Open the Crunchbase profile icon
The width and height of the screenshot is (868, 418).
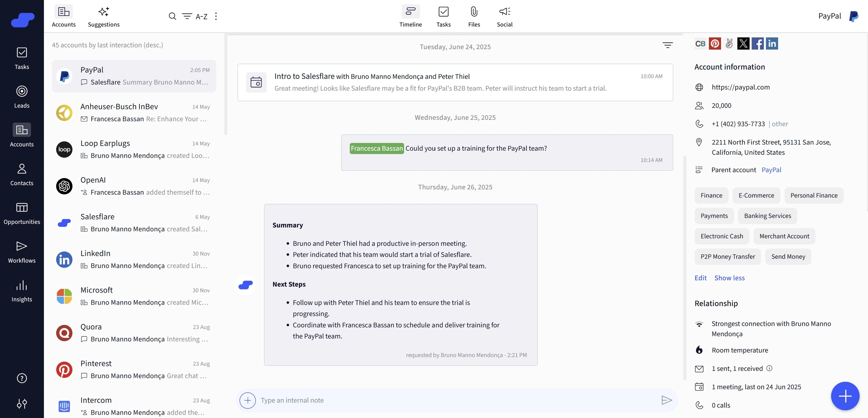click(700, 43)
